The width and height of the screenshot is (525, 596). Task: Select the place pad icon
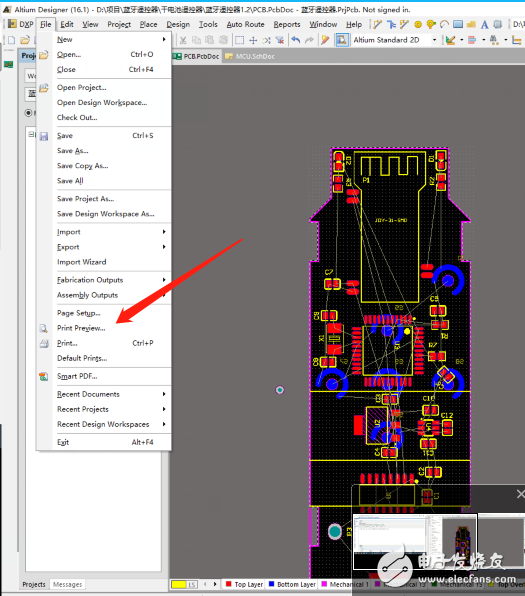418,25
